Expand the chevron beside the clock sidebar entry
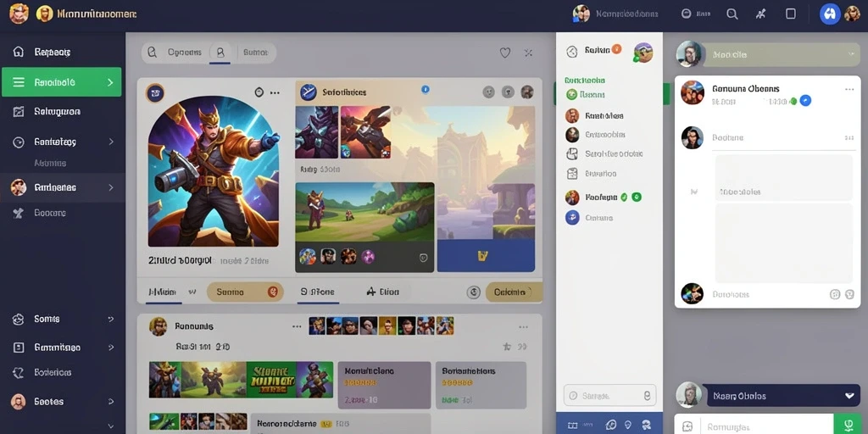Image resolution: width=868 pixels, height=434 pixels. point(111,142)
